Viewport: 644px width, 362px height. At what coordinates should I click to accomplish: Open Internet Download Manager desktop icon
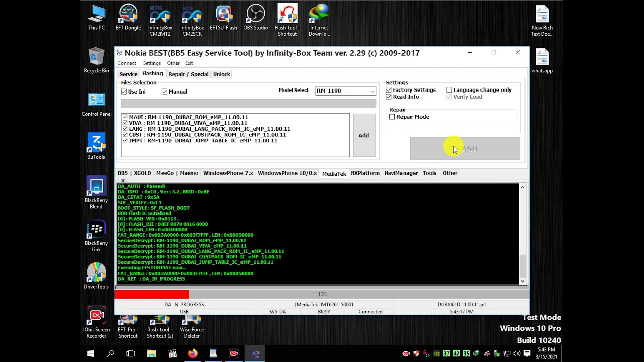pyautogui.click(x=319, y=21)
